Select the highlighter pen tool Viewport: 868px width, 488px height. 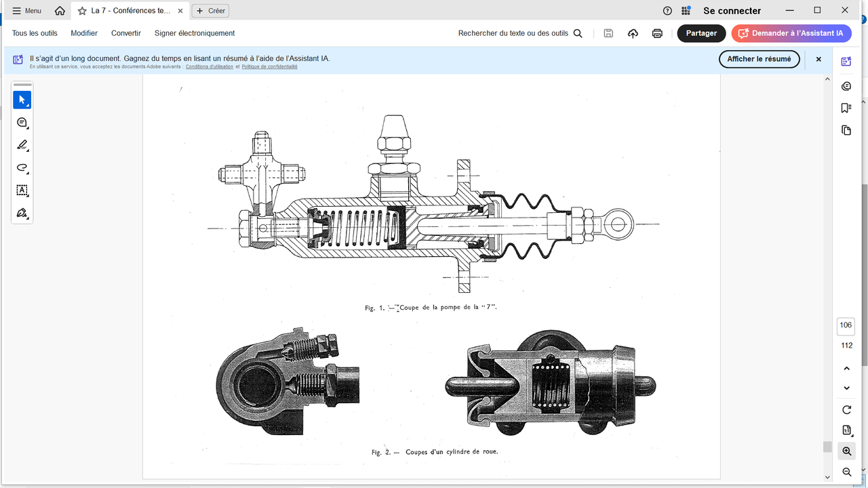coord(22,145)
